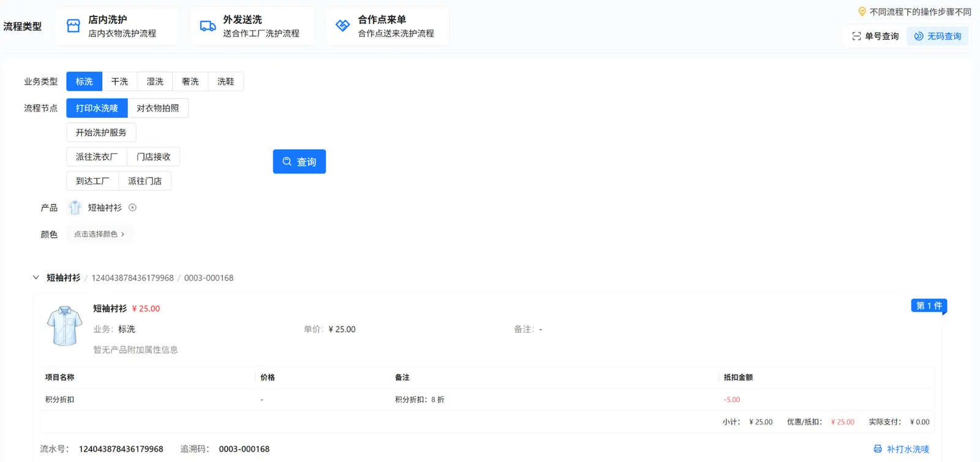The image size is (980, 462).
Task: Open the 点击选择颜色 color picker
Action: point(99,234)
